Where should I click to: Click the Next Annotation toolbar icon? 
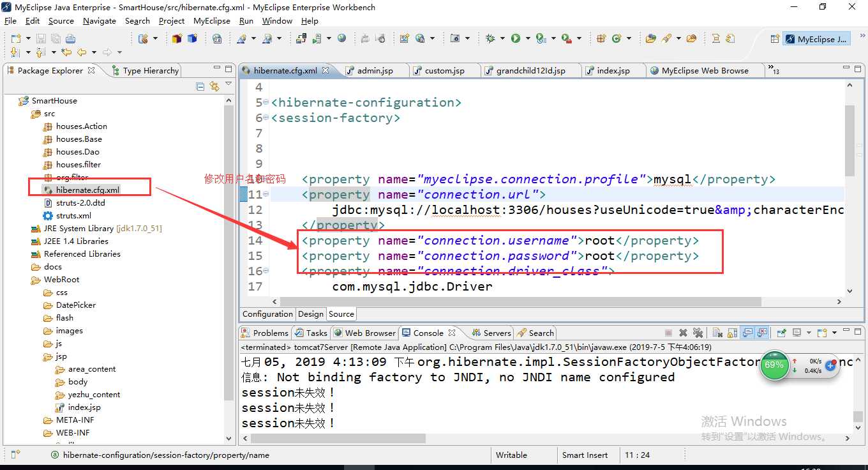15,52
